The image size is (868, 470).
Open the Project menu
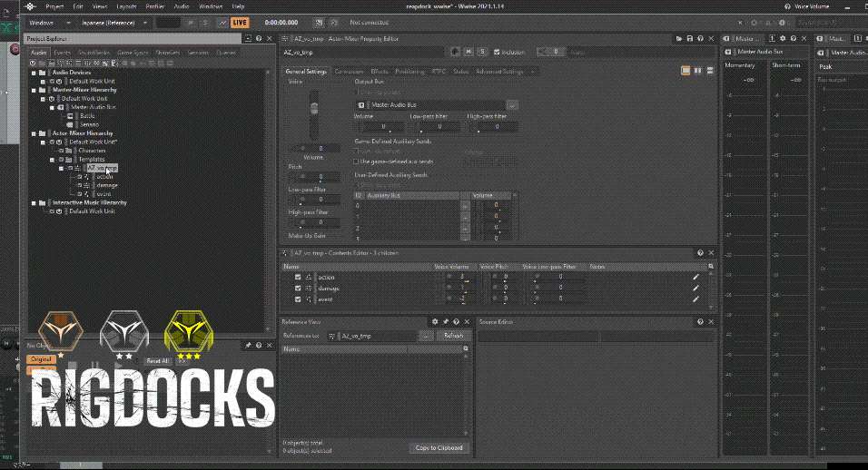click(x=54, y=6)
